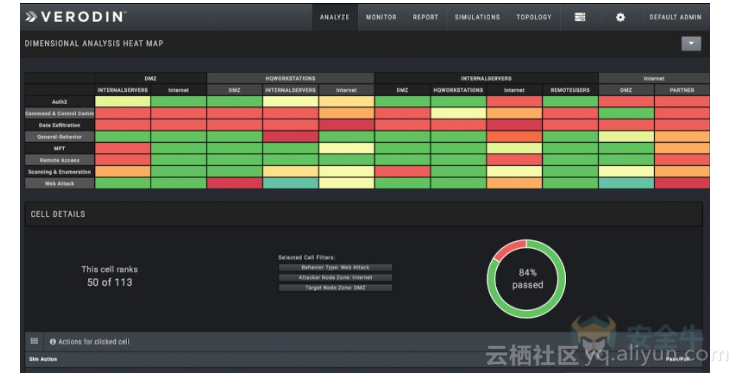Click the REMOTEUSERS column header
The image size is (740, 378).
570,90
